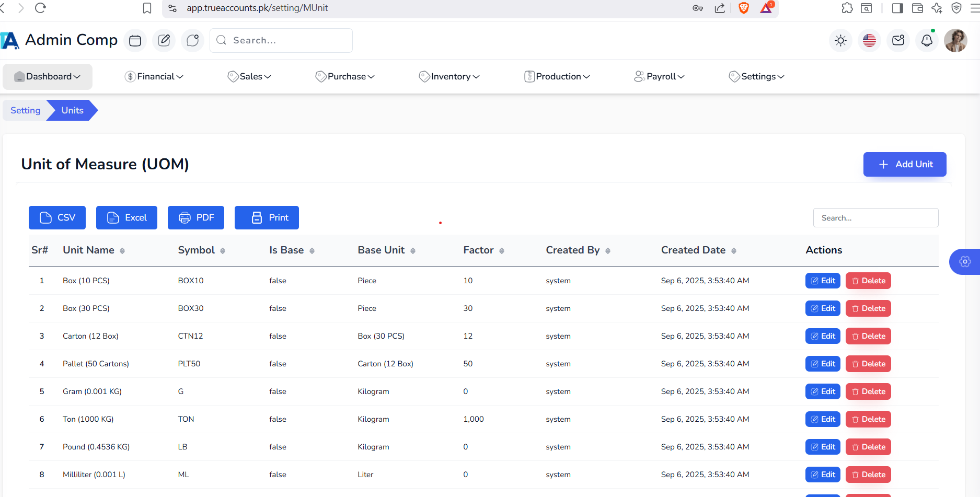Expand the Inventory dropdown menu
The width and height of the screenshot is (980, 497).
pyautogui.click(x=449, y=77)
